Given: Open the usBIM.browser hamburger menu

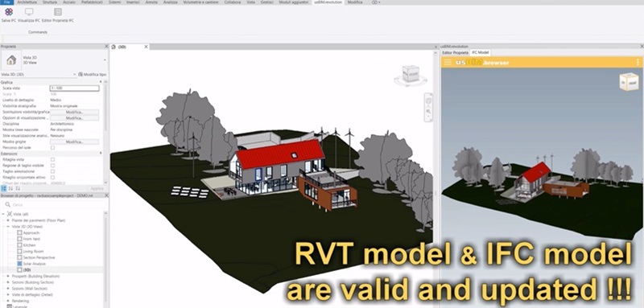Looking at the screenshot, I should (x=448, y=63).
